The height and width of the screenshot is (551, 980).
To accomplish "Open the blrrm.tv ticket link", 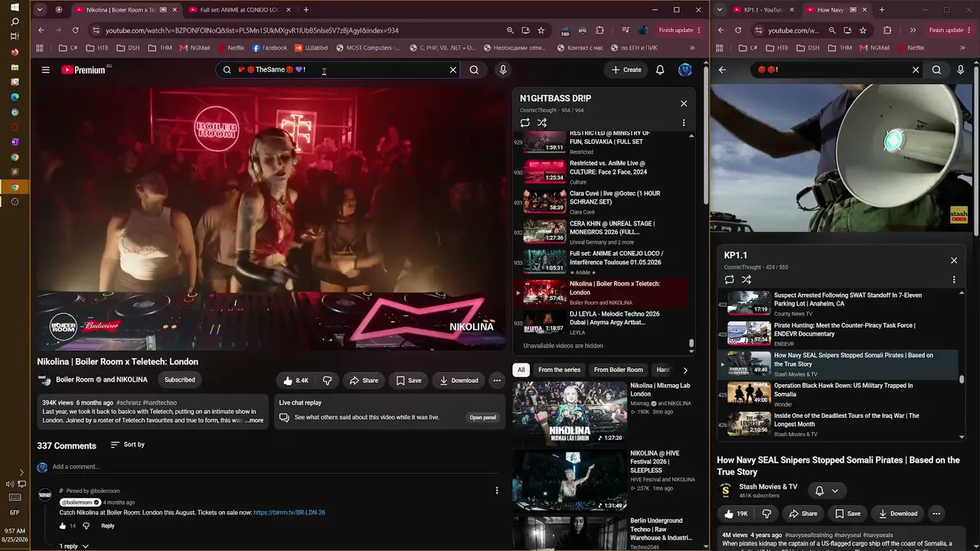I will pos(289,513).
